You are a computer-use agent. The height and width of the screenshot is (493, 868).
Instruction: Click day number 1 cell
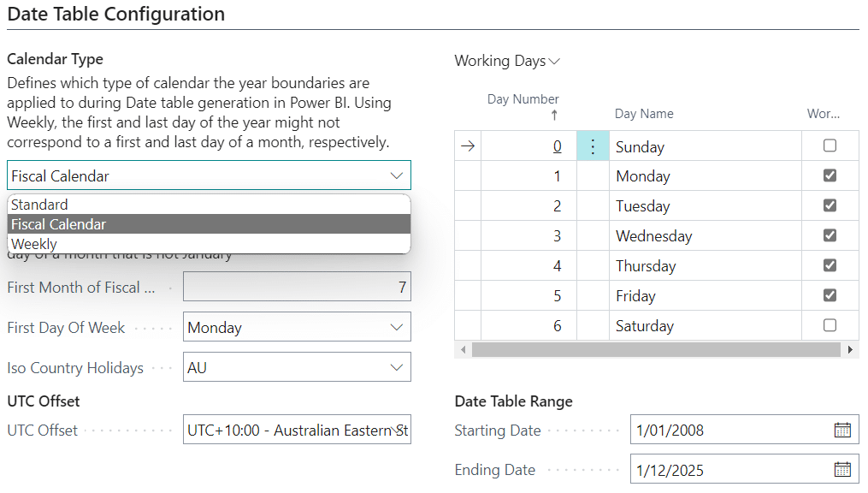528,176
